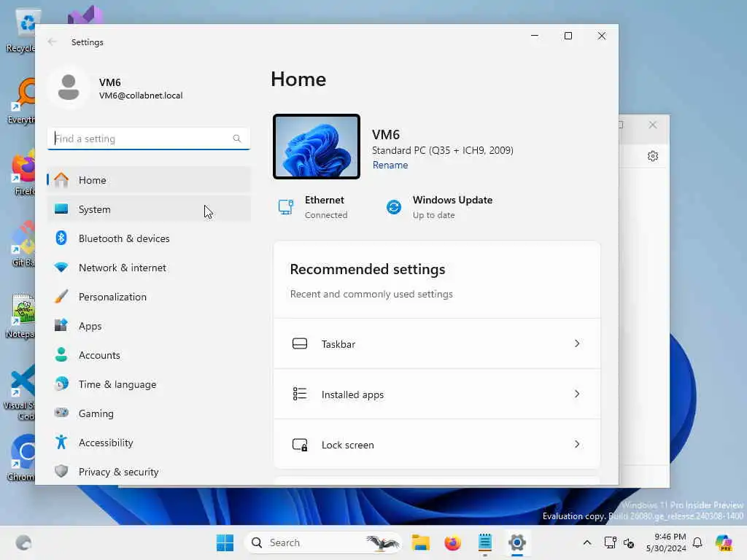747x560 pixels.
Task: Open Windows Update status tile
Action: 438,207
